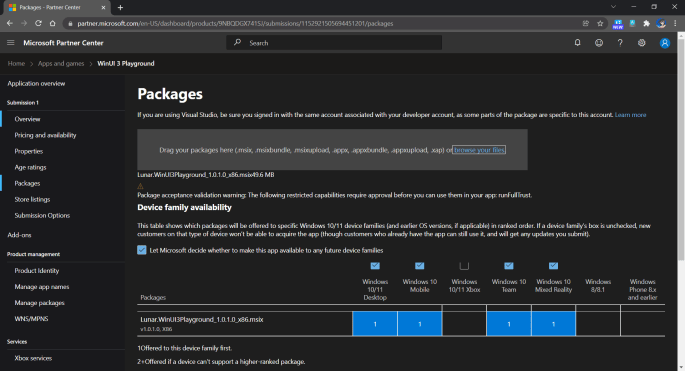Uncheck Windows 10 Mobile checkbox
Image resolution: width=685 pixels, height=371 pixels.
419,266
